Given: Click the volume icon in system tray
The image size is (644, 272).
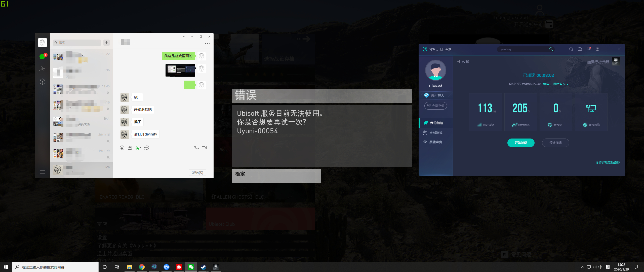Looking at the screenshot, I should [x=594, y=267].
